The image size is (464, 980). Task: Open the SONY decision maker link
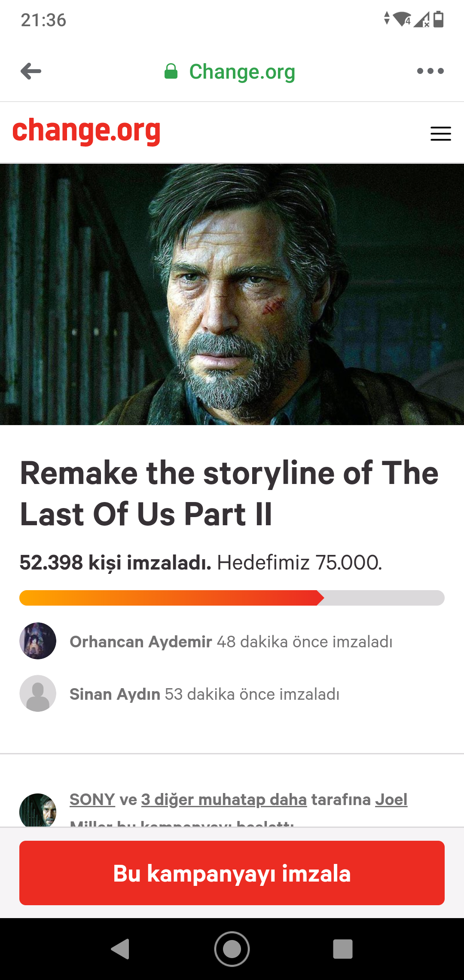[92, 799]
